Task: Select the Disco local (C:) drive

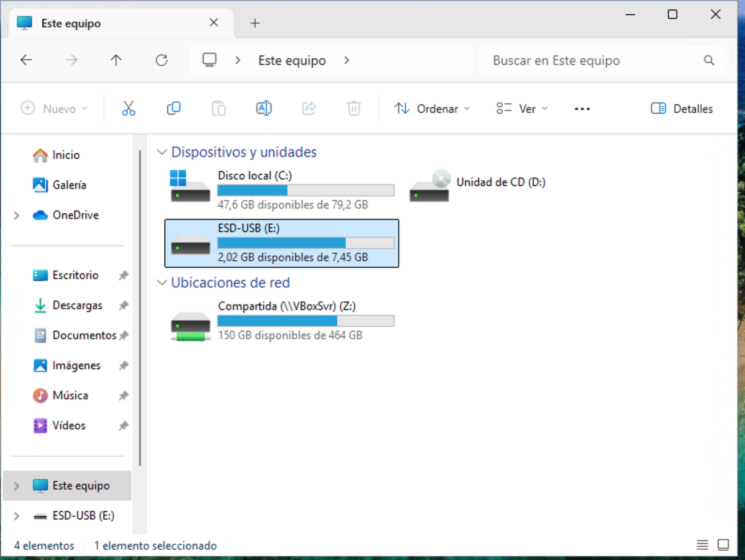Action: tap(282, 190)
